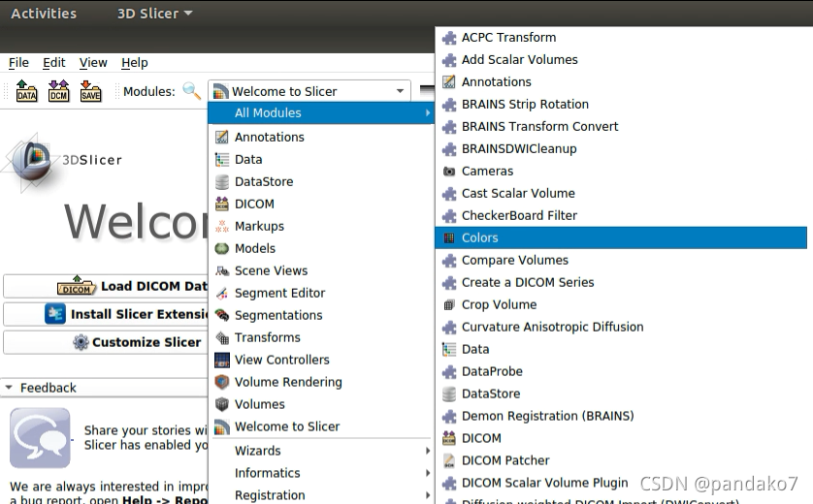Image resolution: width=813 pixels, height=504 pixels.
Task: Select Compare Volumes module
Action: (x=621, y=260)
